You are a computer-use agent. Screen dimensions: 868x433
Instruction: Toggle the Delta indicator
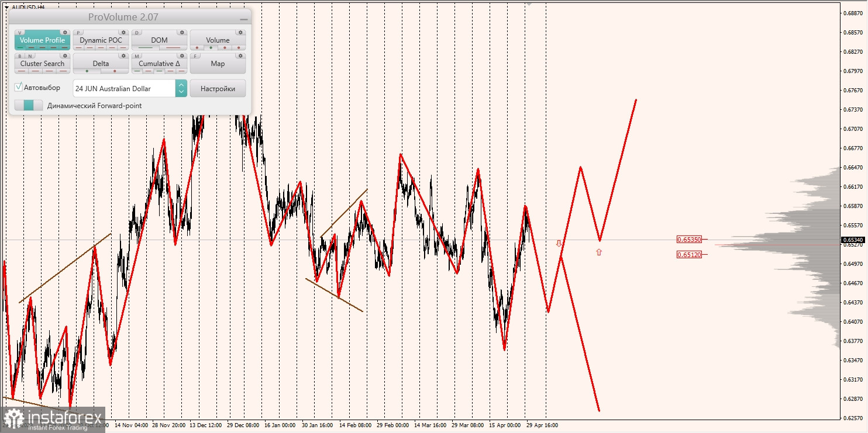tap(101, 64)
